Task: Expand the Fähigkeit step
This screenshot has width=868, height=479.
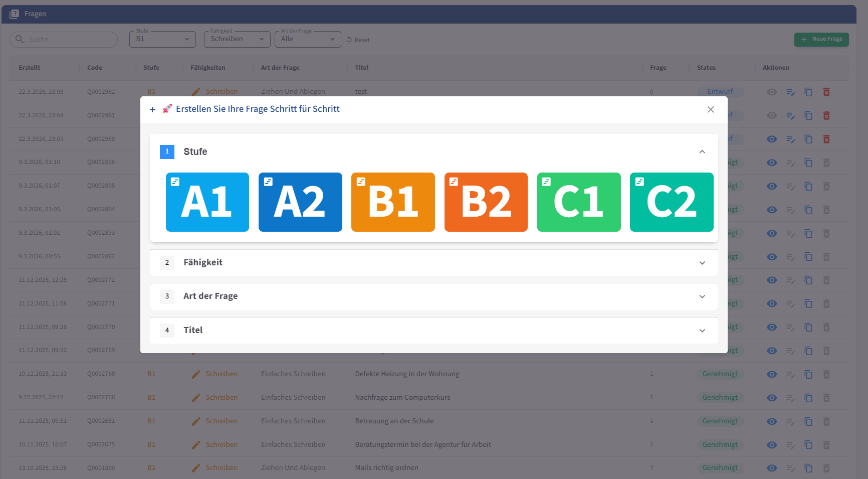Action: pyautogui.click(x=433, y=263)
